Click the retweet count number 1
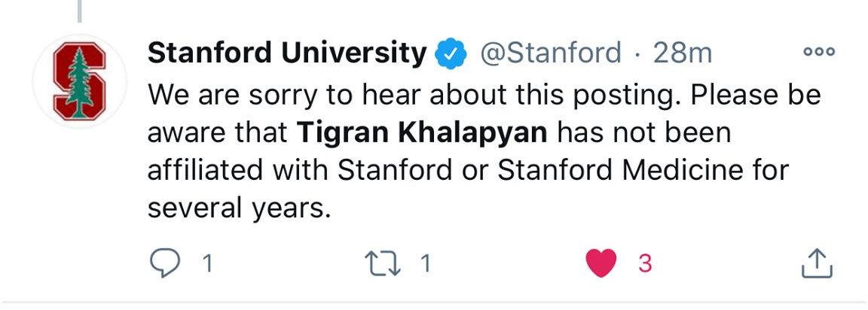The height and width of the screenshot is (310, 868). [x=425, y=263]
